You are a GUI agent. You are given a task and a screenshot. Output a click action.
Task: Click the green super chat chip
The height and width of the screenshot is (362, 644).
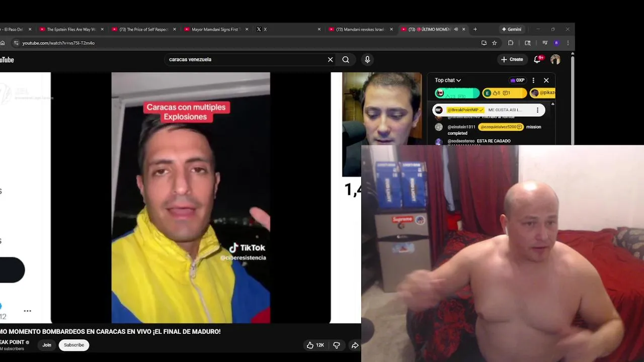pos(457,93)
